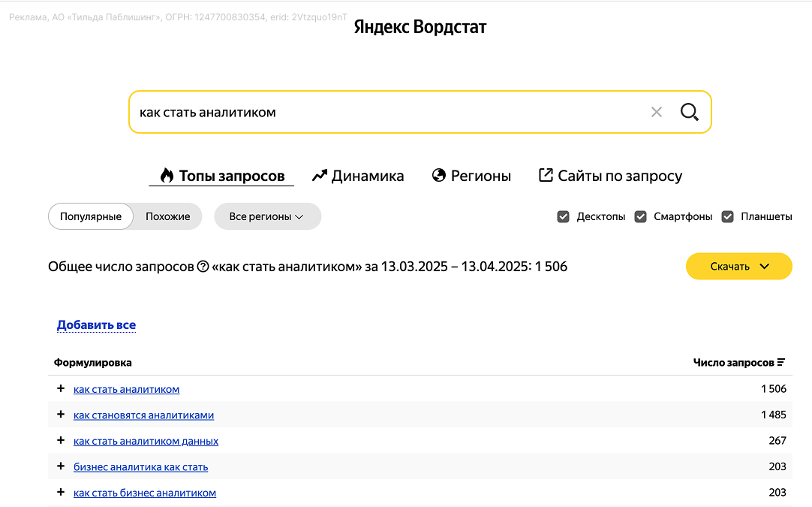The height and width of the screenshot is (507, 812).
Task: Disable the Планшеты checkbox
Action: 727,216
